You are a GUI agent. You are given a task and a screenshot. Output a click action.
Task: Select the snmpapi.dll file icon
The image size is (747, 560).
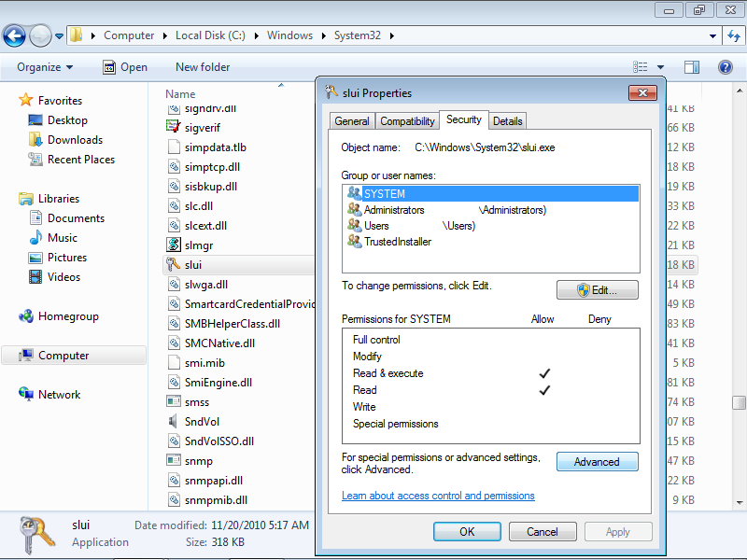tap(174, 480)
